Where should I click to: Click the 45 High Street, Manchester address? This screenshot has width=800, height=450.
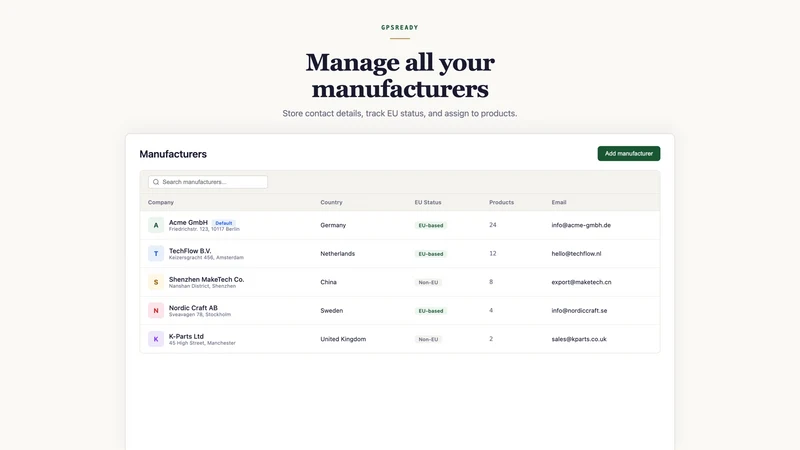(202, 343)
